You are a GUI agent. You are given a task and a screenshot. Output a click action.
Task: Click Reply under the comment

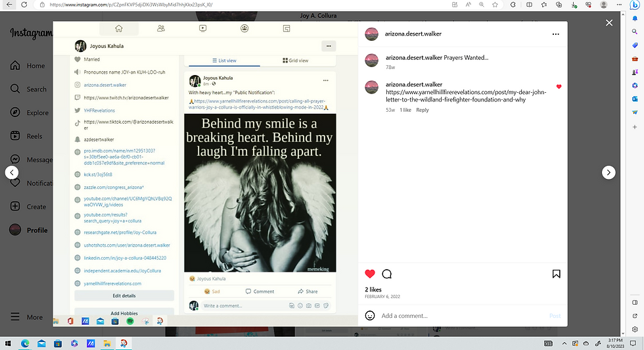coord(422,110)
